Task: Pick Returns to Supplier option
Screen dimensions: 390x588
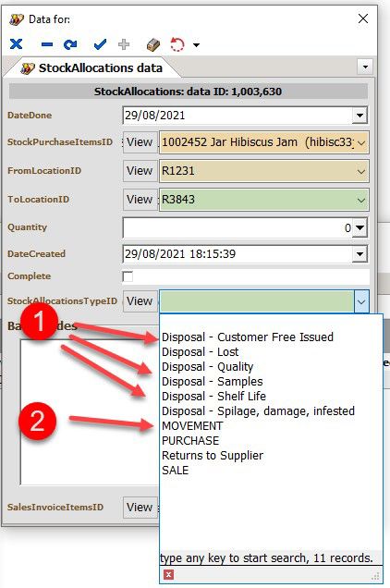Action: click(x=213, y=456)
